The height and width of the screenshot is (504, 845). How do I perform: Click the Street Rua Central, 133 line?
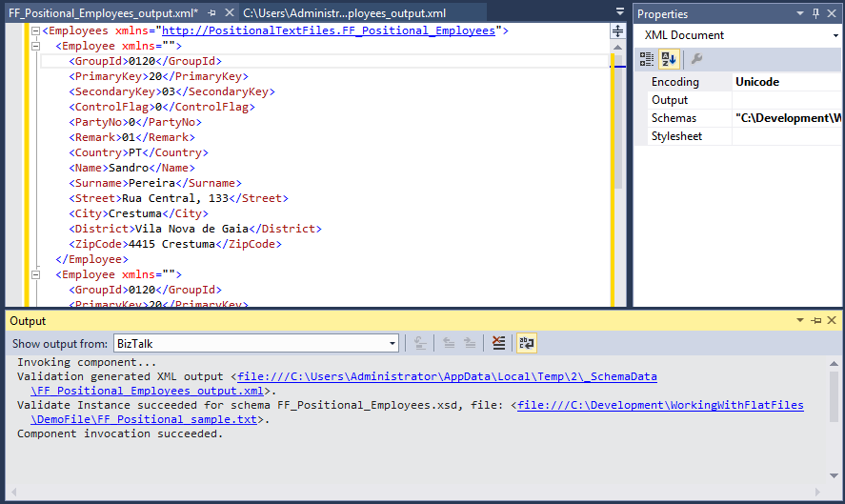pos(178,198)
